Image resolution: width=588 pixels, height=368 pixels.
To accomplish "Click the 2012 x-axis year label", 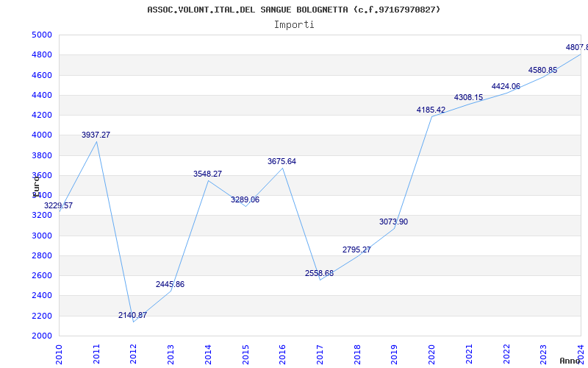I will pos(134,354).
